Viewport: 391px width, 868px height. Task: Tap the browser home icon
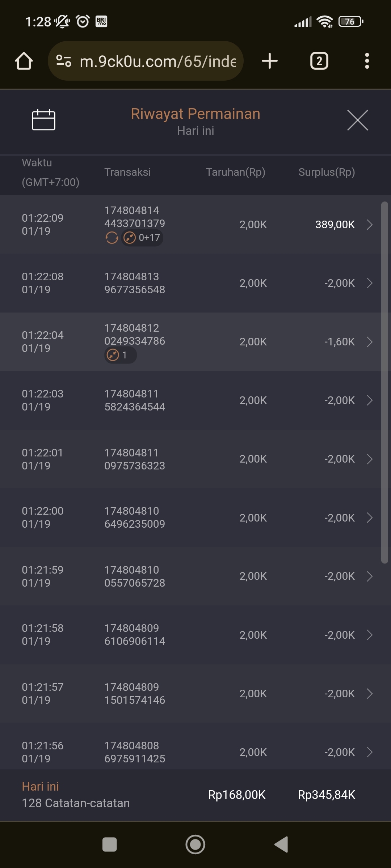click(24, 61)
